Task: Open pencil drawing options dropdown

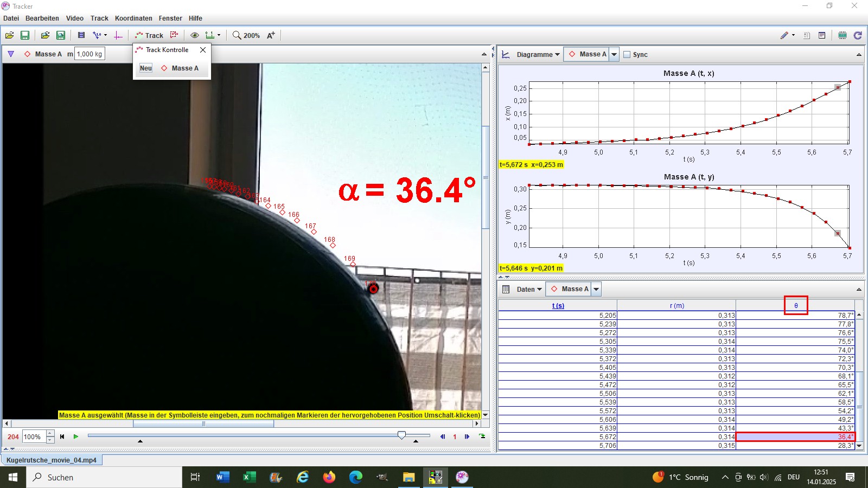Action: click(x=793, y=35)
